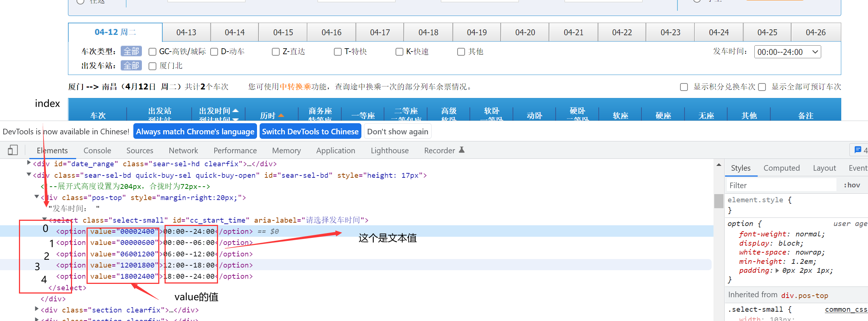The image size is (868, 321).
Task: Click the Styles Filter input field
Action: click(781, 185)
